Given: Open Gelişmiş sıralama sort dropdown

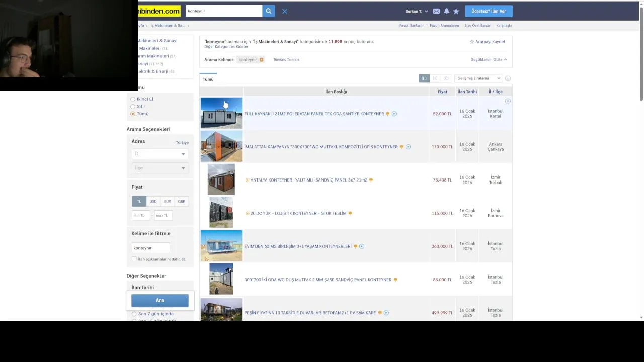Looking at the screenshot, I should tap(478, 78).
